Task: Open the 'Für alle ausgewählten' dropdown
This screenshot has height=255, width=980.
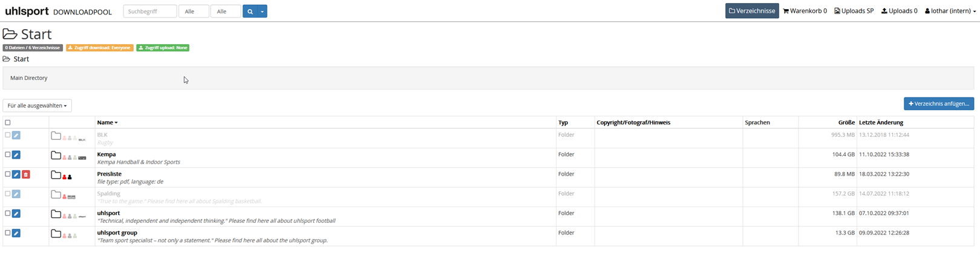Action: [37, 106]
